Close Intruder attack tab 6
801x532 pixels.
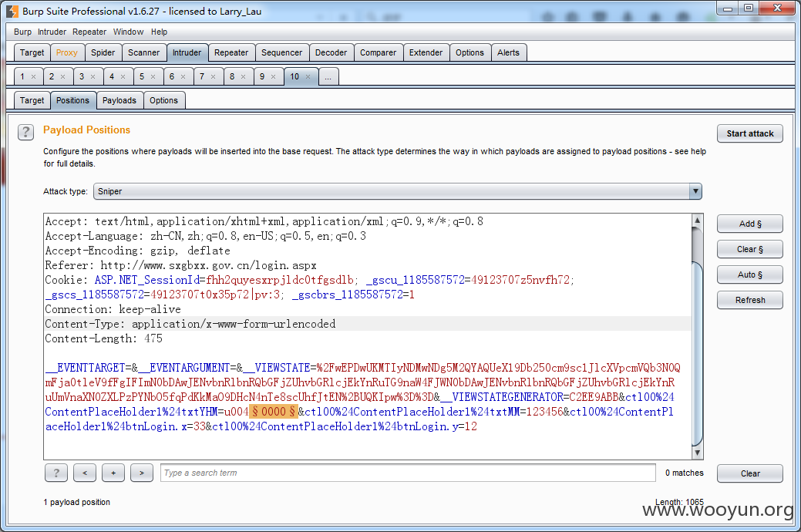[x=183, y=76]
